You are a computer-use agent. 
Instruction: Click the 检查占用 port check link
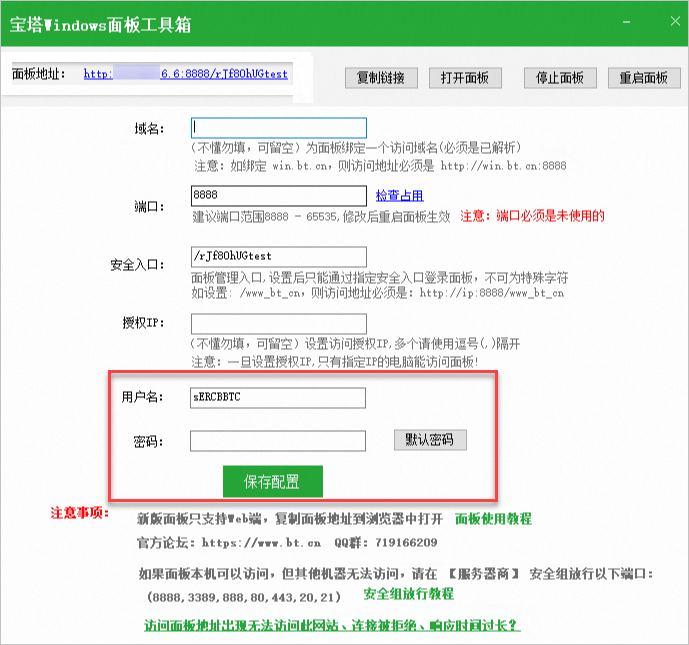[399, 196]
